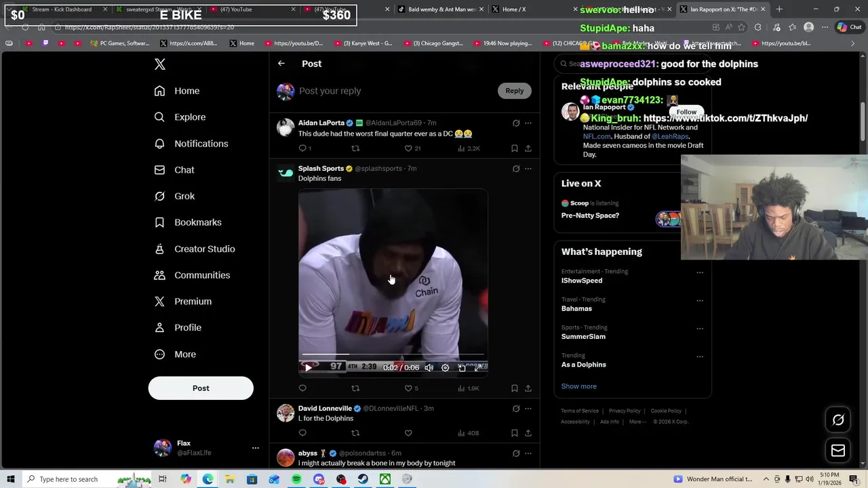Click the Reply button

click(515, 91)
